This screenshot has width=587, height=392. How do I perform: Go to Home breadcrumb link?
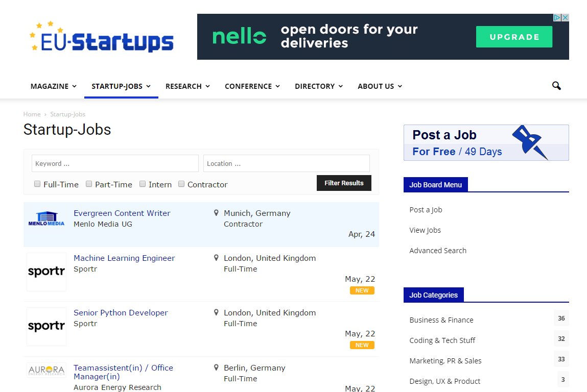(32, 114)
